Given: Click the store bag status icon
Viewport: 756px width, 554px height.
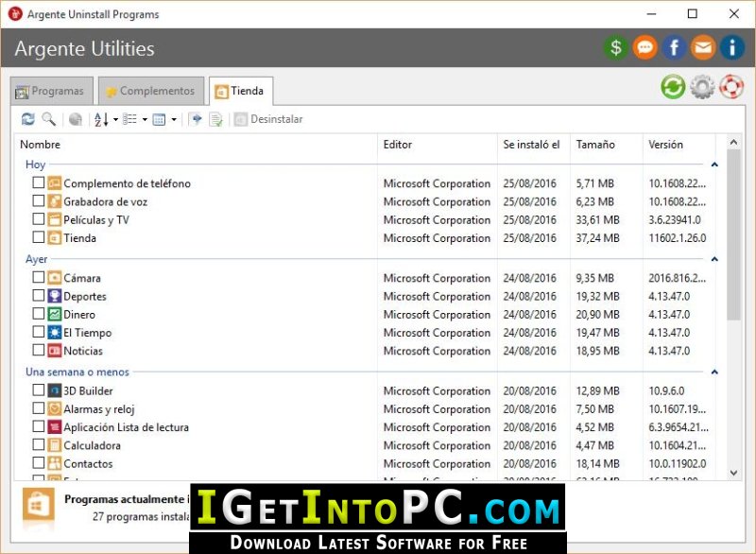Looking at the screenshot, I should pos(39,506).
